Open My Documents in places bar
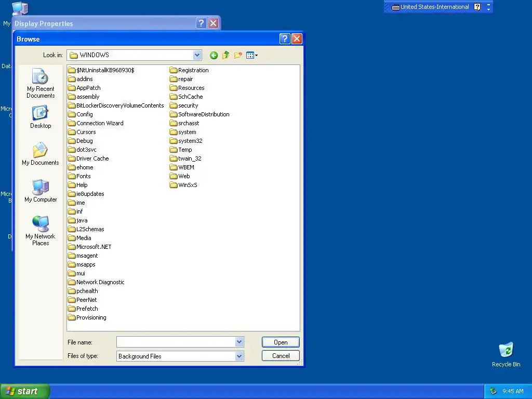532x399 pixels. point(41,154)
